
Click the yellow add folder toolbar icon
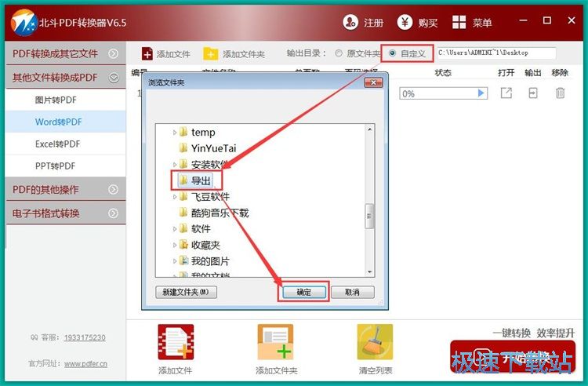pos(210,53)
